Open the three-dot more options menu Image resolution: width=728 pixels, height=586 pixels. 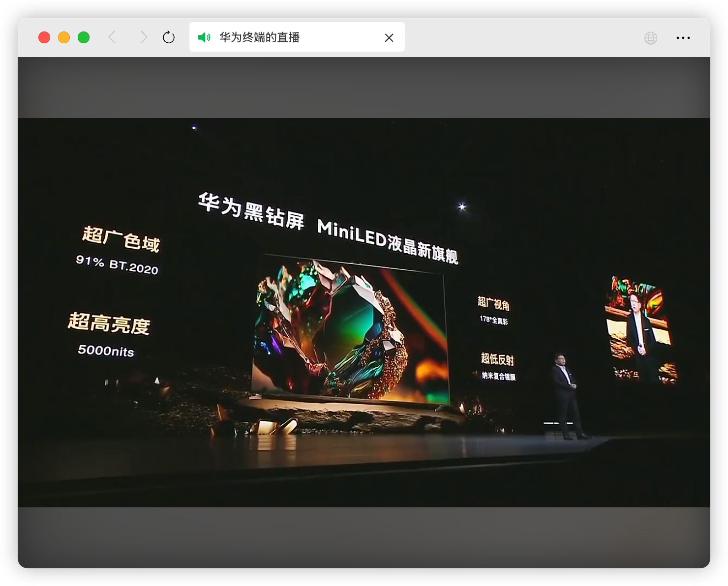click(683, 38)
